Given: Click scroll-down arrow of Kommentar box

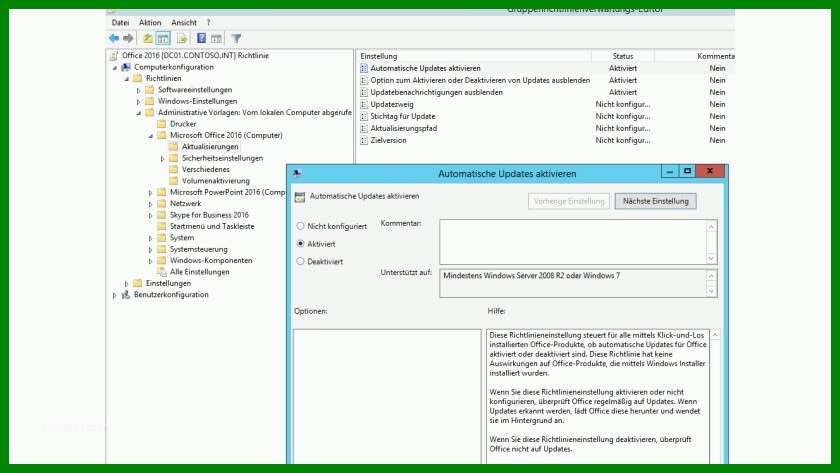Looking at the screenshot, I should [711, 258].
